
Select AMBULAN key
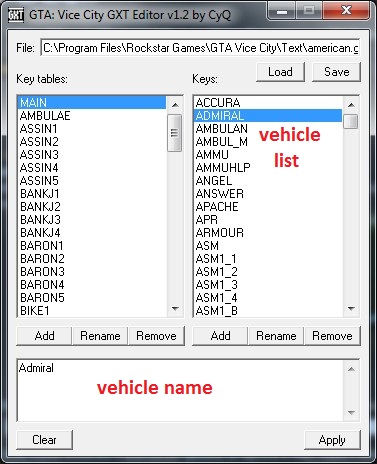pos(268,128)
